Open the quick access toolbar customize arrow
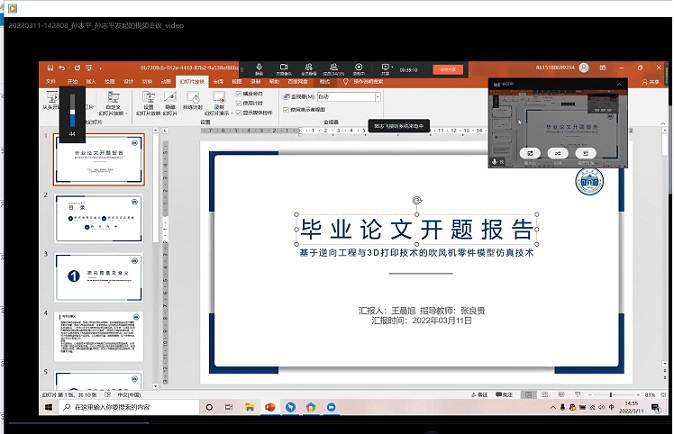 (x=101, y=68)
